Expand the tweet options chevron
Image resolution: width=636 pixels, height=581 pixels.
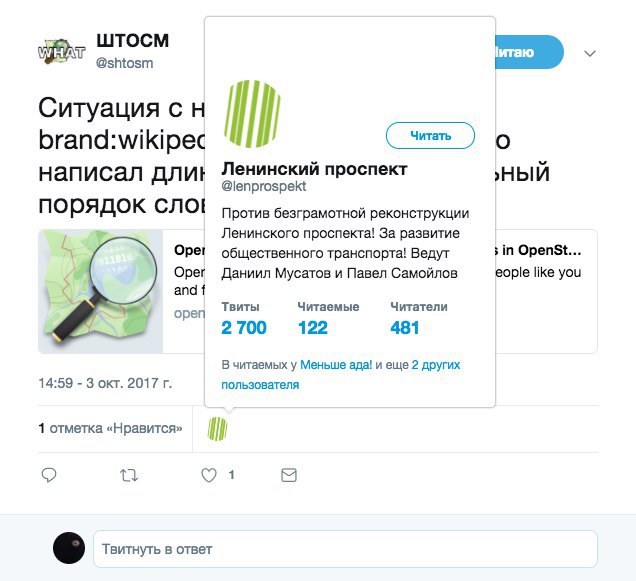(x=590, y=53)
